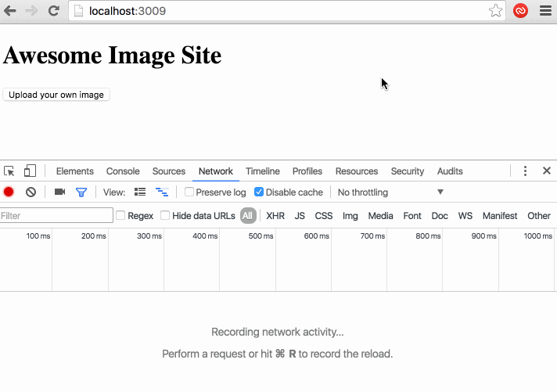Open the DevTools three-dot menu

click(525, 171)
